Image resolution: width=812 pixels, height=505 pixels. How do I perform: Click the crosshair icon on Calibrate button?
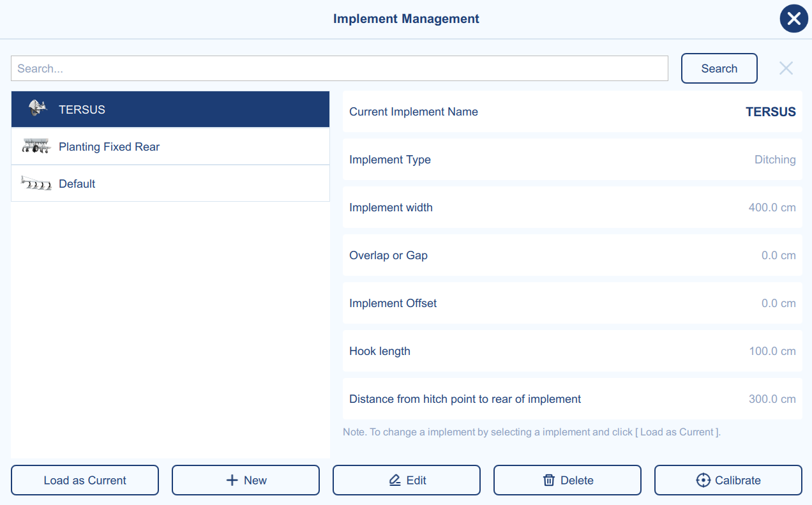(703, 480)
